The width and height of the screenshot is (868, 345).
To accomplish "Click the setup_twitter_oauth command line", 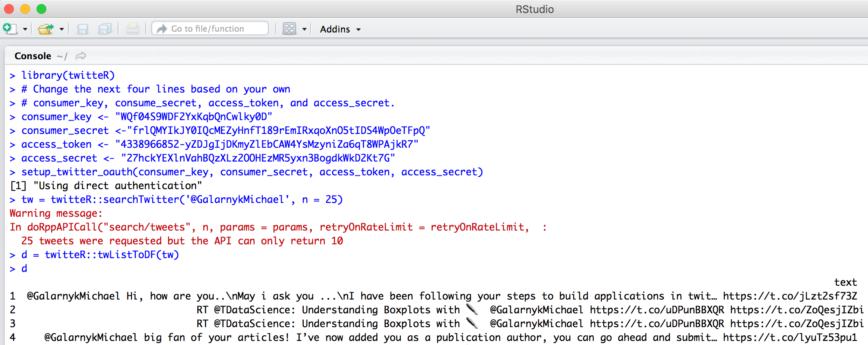I will 246,172.
